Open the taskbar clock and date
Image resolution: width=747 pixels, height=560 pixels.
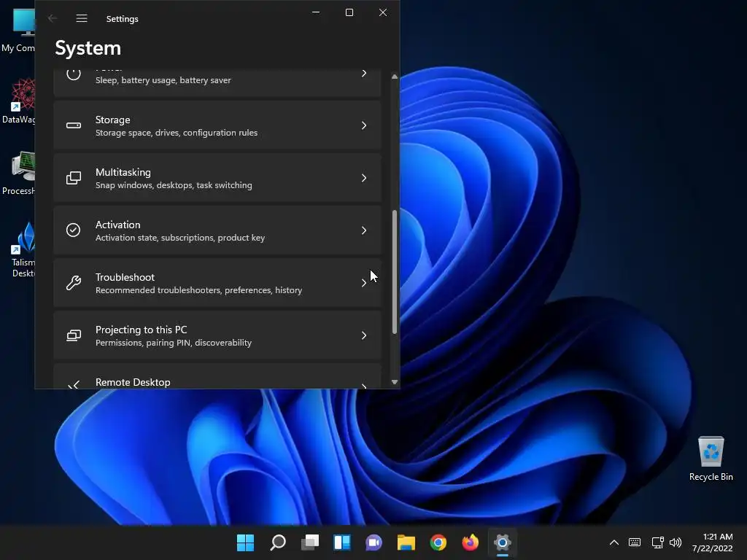coord(712,542)
